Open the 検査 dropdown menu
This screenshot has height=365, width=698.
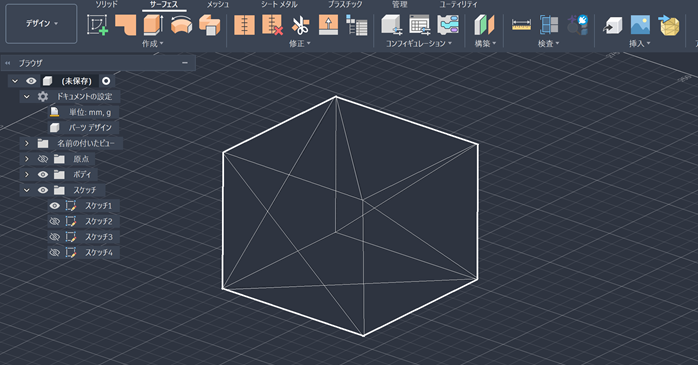(x=548, y=44)
